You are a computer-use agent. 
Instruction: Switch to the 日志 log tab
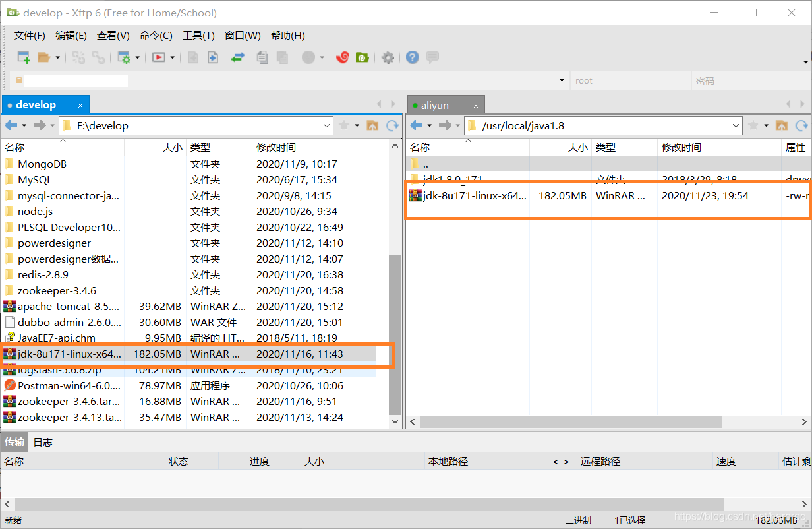pos(43,442)
